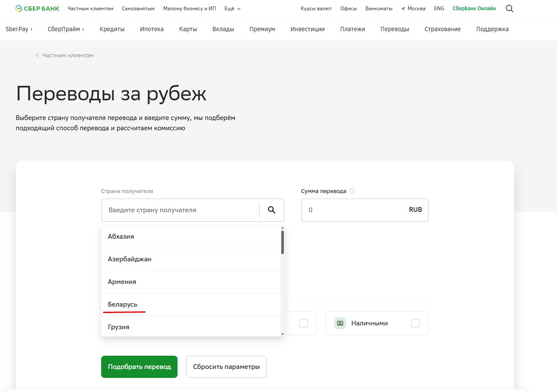557x392 pixels.
Task: Expand the Ещё dropdown menu
Action: 232,9
